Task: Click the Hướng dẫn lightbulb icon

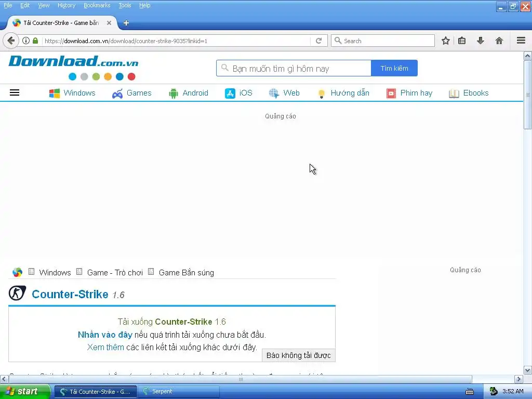Action: tap(321, 94)
